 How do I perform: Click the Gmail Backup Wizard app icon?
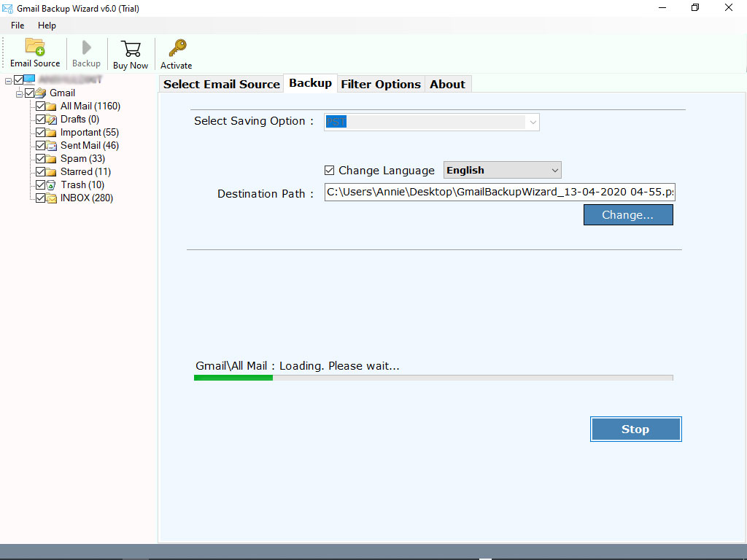tap(7, 9)
